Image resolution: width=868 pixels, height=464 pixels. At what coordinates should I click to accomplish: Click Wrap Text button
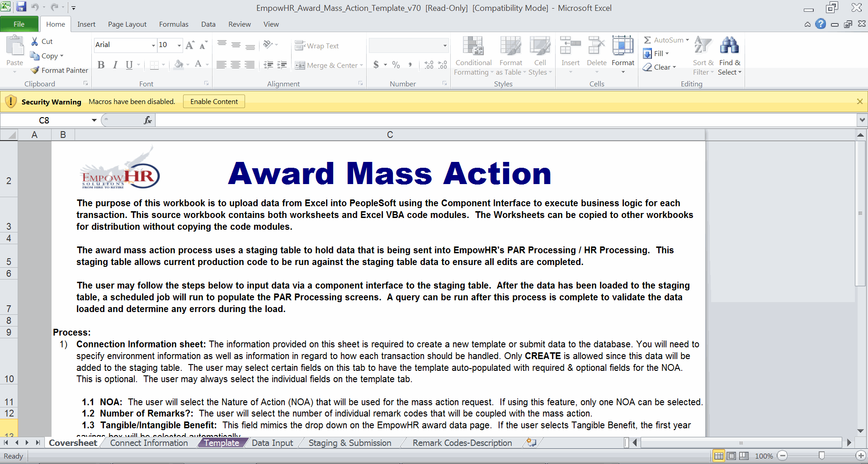coord(317,46)
